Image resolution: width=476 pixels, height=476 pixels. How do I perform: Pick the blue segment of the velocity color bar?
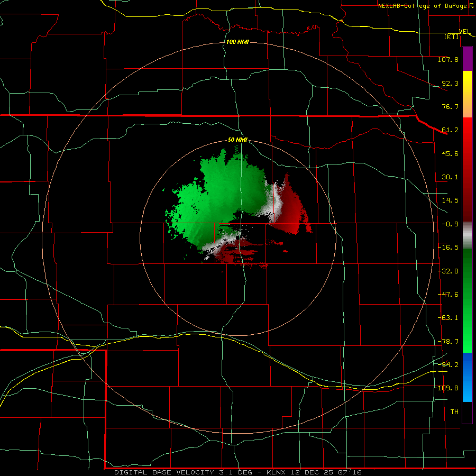467,377
